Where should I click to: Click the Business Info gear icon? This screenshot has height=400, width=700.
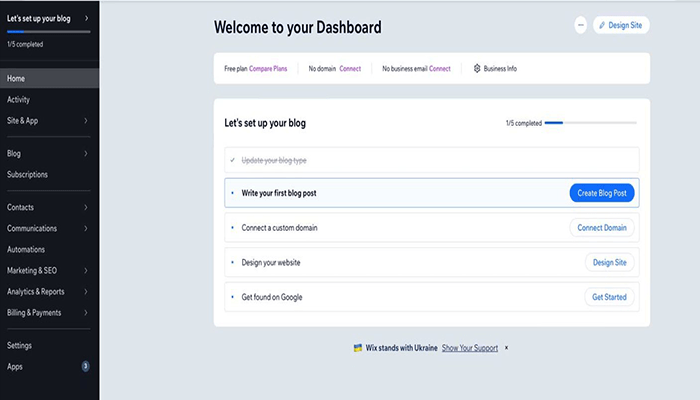[x=477, y=68]
